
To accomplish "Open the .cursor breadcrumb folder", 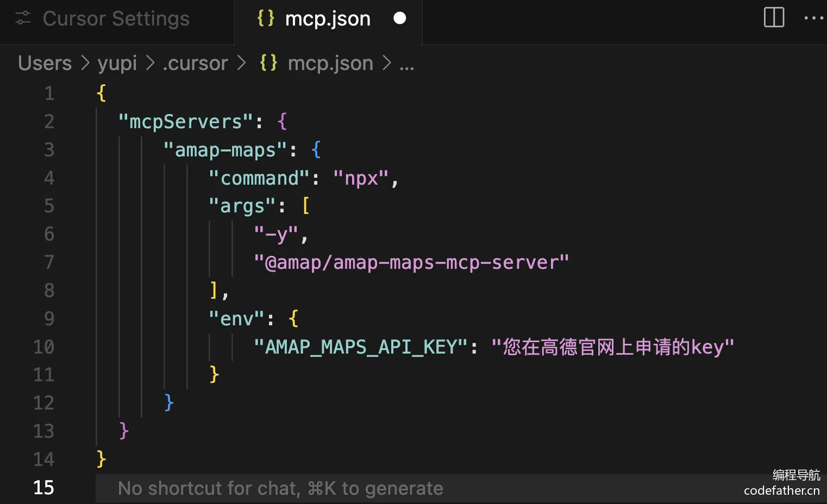I will tap(195, 64).
